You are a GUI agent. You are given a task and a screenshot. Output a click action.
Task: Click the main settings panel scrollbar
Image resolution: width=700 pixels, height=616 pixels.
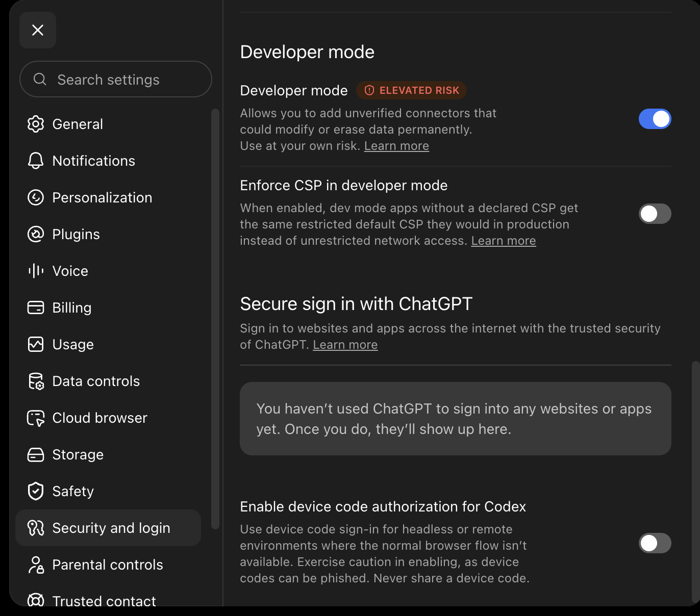point(695,482)
